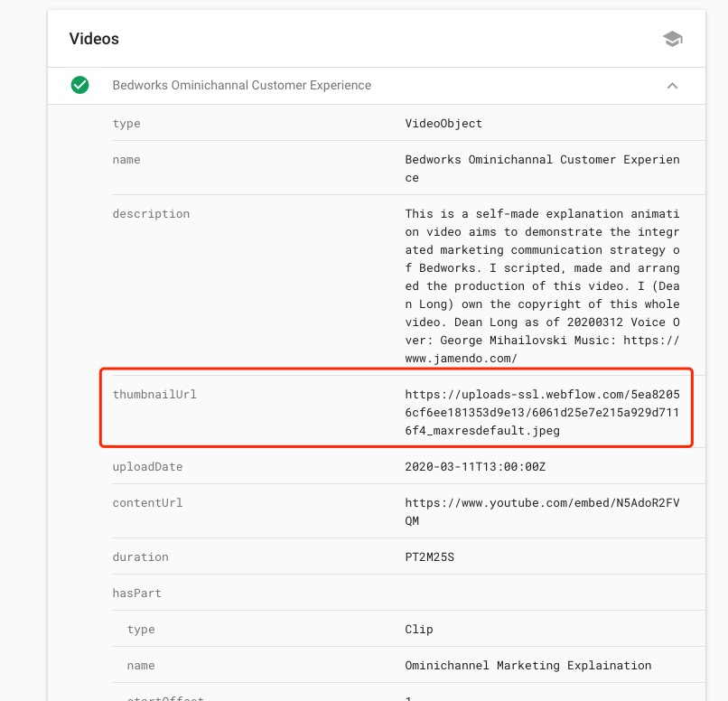Click the youtube.com embed URL value
The width and height of the screenshot is (728, 701).
[x=542, y=511]
